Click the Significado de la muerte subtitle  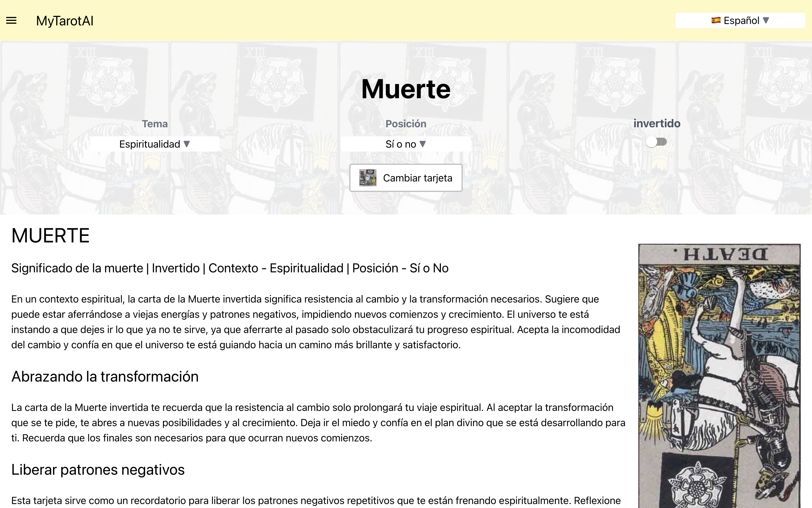pyautogui.click(x=230, y=268)
